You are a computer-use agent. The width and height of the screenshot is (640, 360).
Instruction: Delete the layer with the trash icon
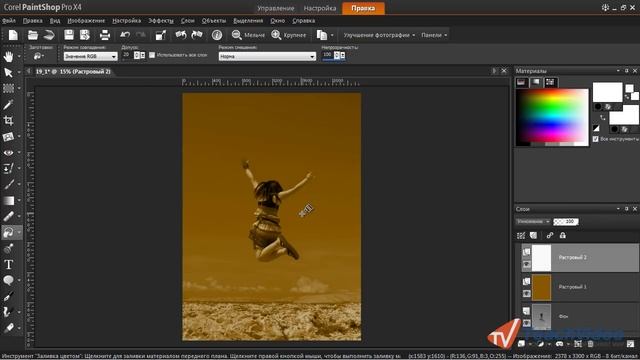coord(590,344)
